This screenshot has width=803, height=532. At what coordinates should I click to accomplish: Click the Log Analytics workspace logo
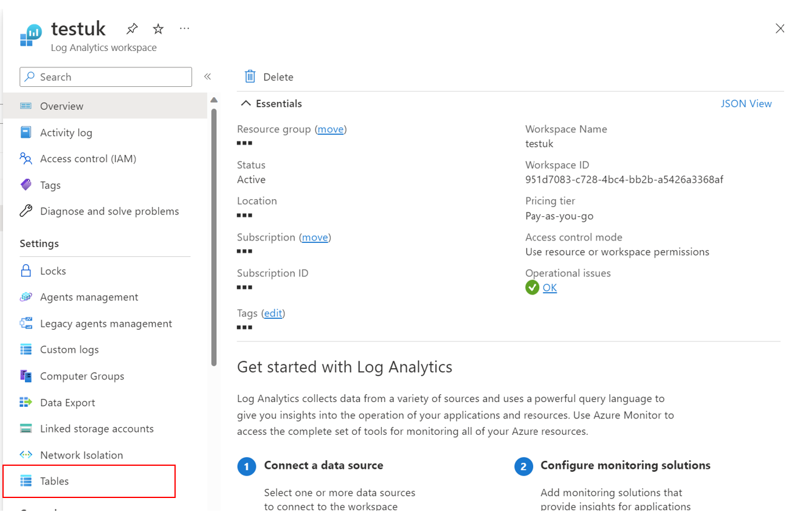pyautogui.click(x=30, y=36)
